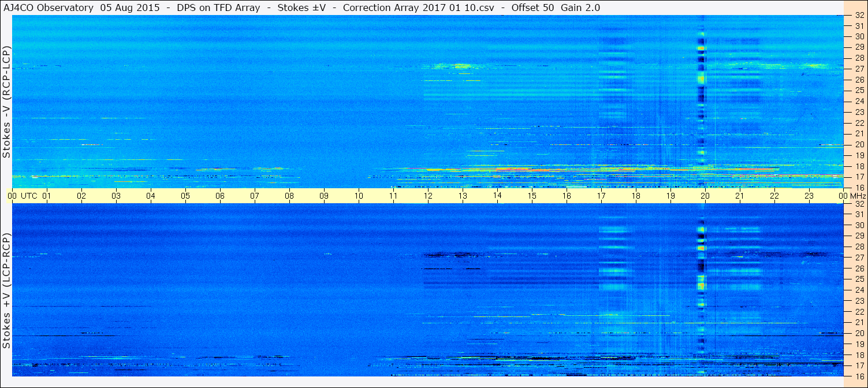Click the 16 MHz label on the Stokes -V scale
This screenshot has height=388, width=868.
pyautogui.click(x=859, y=187)
